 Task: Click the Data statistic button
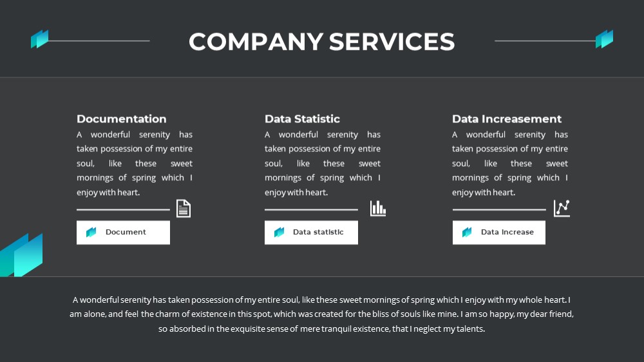311,233
